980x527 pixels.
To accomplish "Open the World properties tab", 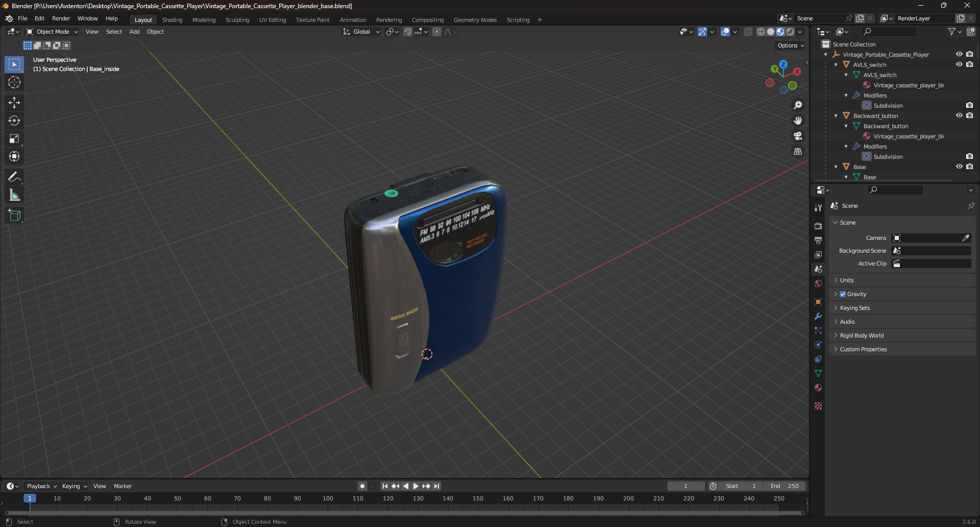I will click(x=818, y=283).
